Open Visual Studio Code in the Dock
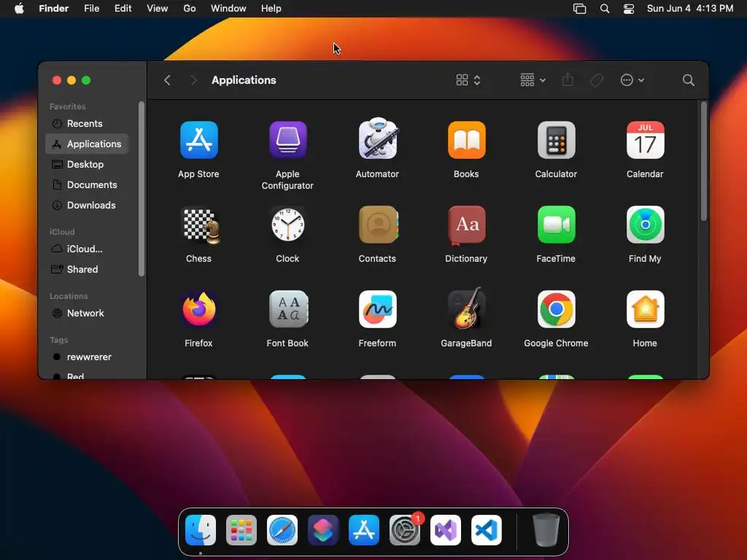The width and height of the screenshot is (747, 560). 487,530
